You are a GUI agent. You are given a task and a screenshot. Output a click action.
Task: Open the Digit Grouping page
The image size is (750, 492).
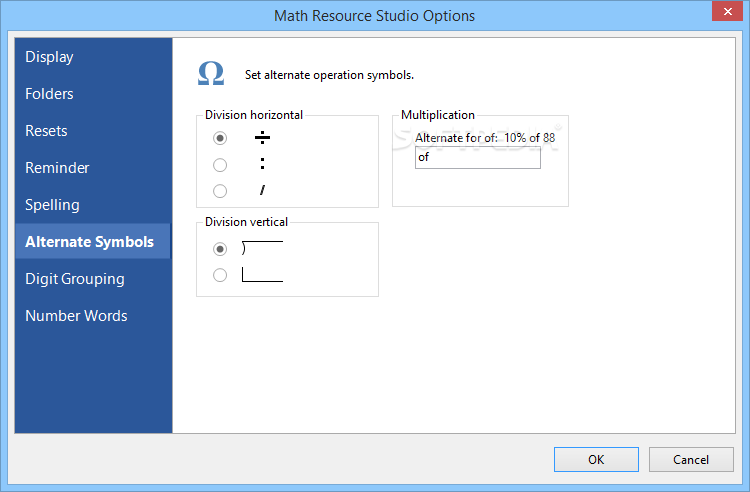93,279
